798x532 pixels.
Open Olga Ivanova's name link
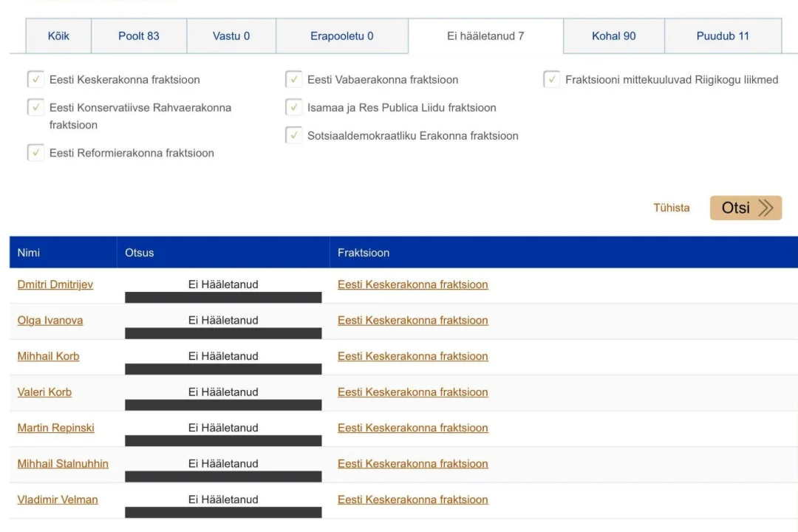50,321
